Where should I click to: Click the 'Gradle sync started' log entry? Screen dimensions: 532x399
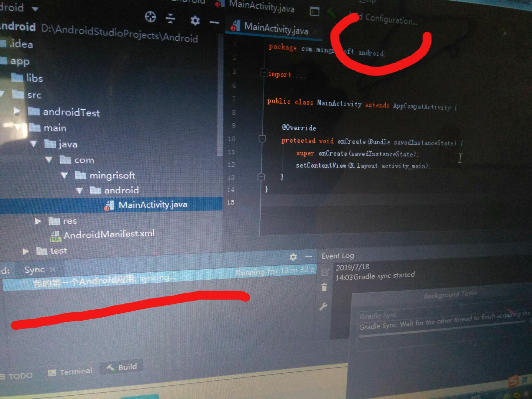click(384, 276)
